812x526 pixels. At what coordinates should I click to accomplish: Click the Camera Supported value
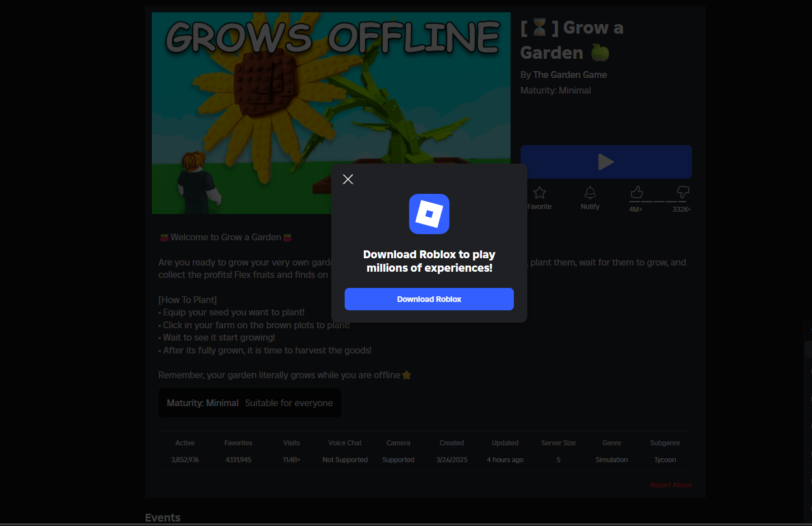[x=398, y=460]
